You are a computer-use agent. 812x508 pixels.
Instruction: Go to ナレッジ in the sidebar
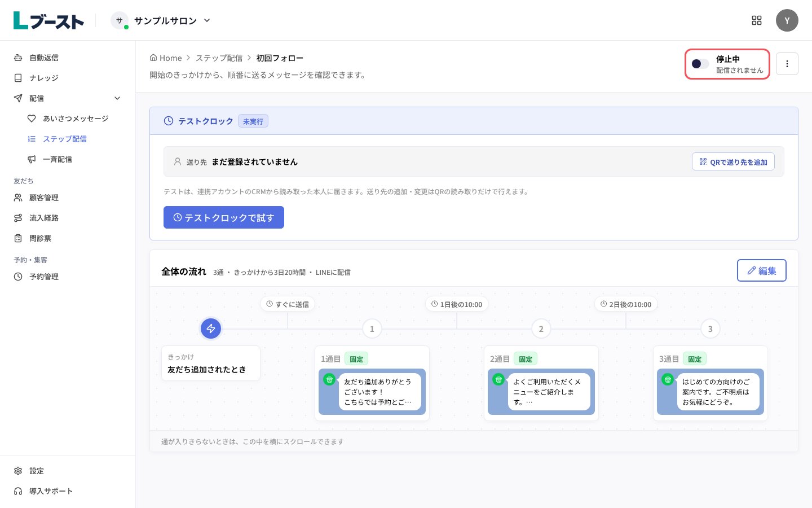click(x=68, y=78)
